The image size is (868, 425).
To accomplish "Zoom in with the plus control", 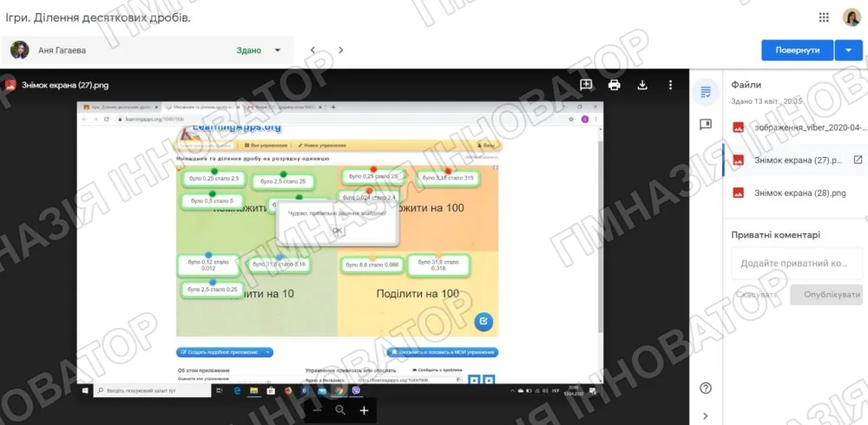I will click(364, 410).
